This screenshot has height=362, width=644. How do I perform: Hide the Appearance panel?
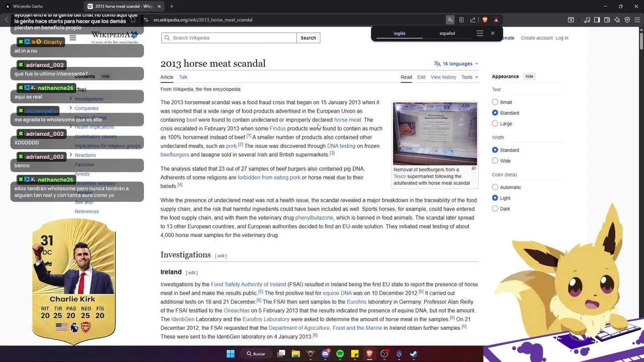[529, 76]
